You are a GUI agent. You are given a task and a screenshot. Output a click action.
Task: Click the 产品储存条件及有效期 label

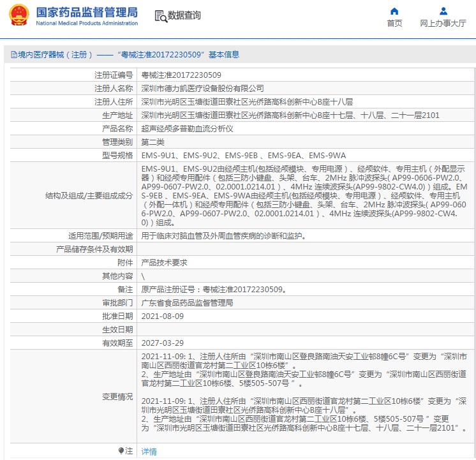point(94,249)
